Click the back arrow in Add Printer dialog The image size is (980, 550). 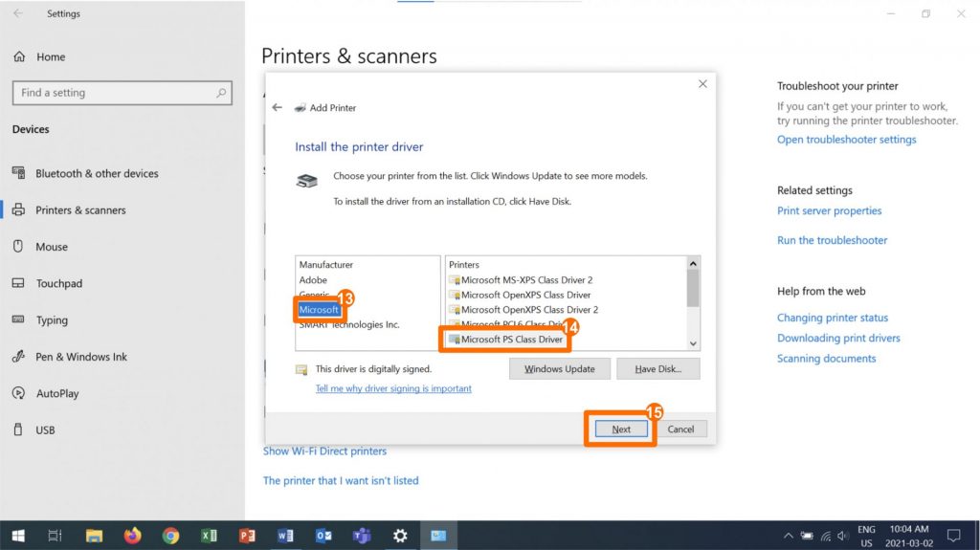278,108
